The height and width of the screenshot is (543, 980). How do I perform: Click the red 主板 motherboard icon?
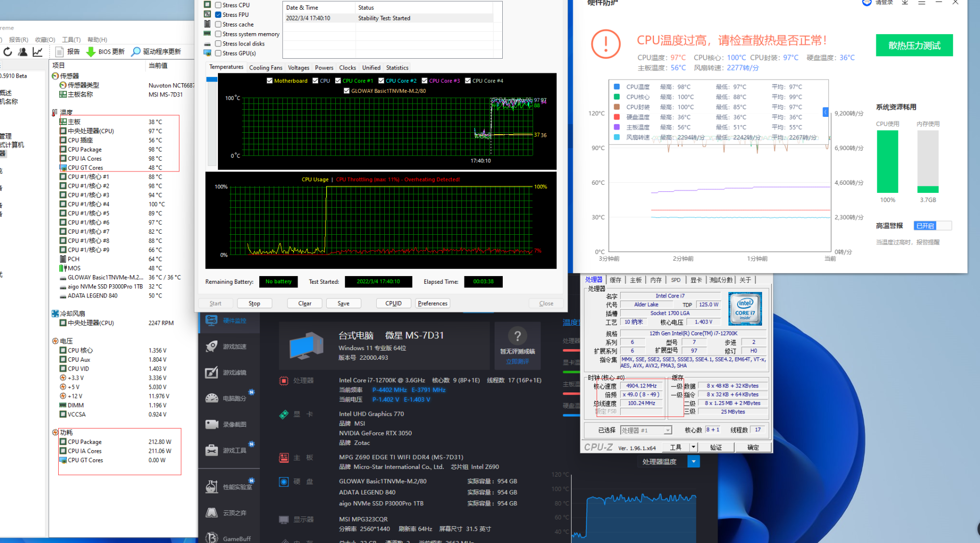[x=284, y=458]
